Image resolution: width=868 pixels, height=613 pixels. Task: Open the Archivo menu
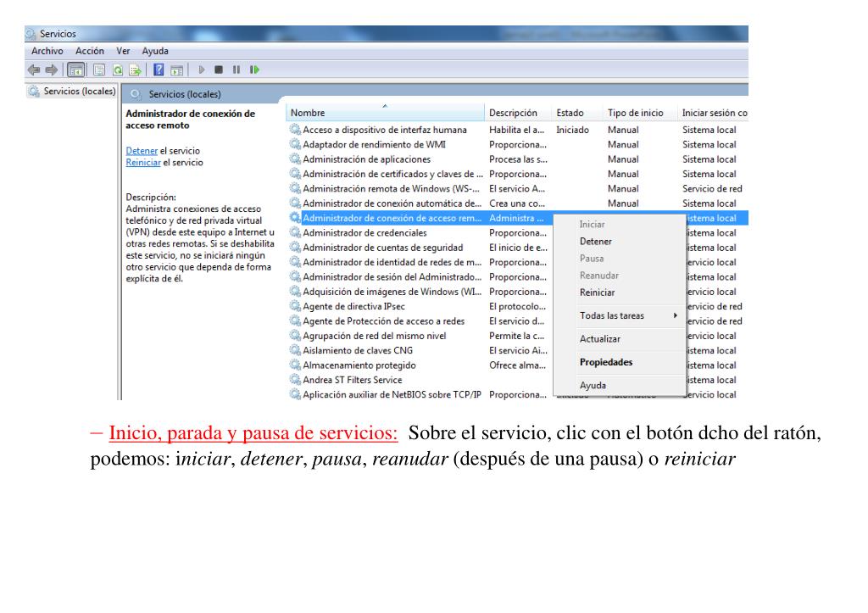(x=48, y=51)
